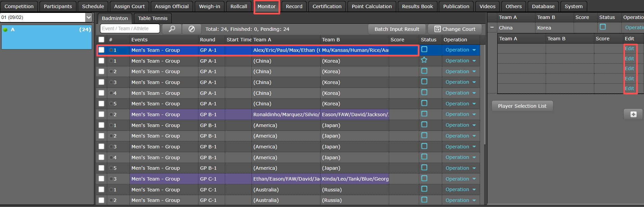This screenshot has height=207, width=644.
Task: Click China vs Korea status icon in right panel
Action: click(x=603, y=27)
